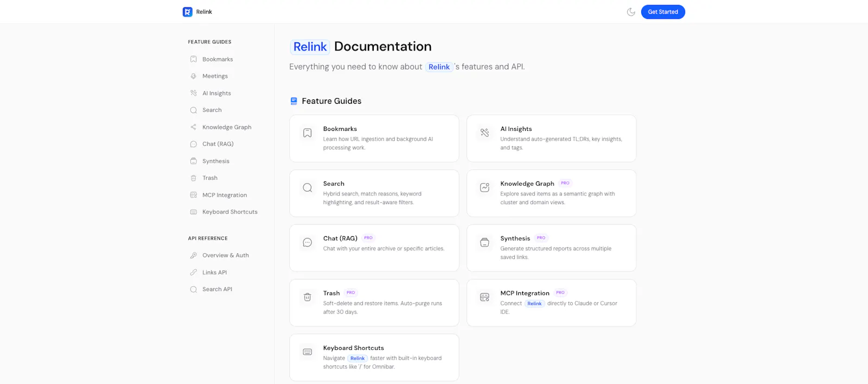Click the book icon beside Feature Guides heading
This screenshot has height=384, width=868.
(293, 101)
